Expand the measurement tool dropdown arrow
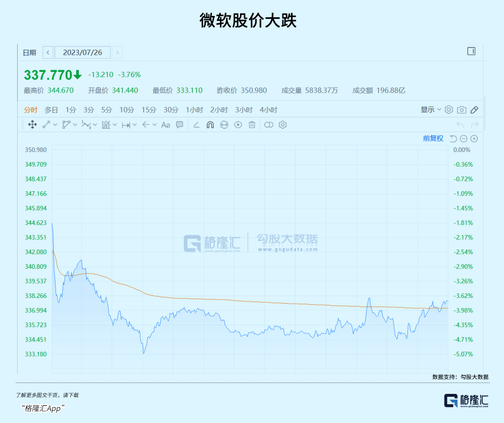The width and height of the screenshot is (504, 423). tap(115, 124)
